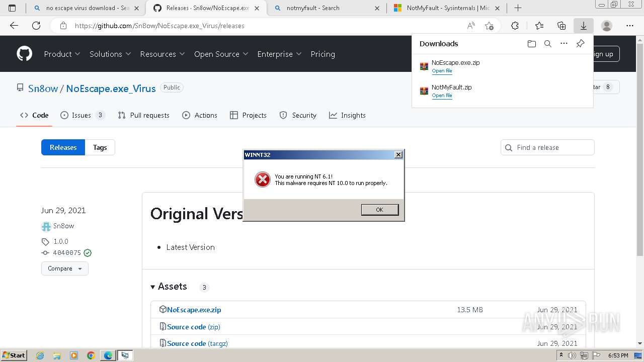Open the NoEscape.exe_Virus repository link
This screenshot has width=644, height=362.
pyautogui.click(x=111, y=88)
